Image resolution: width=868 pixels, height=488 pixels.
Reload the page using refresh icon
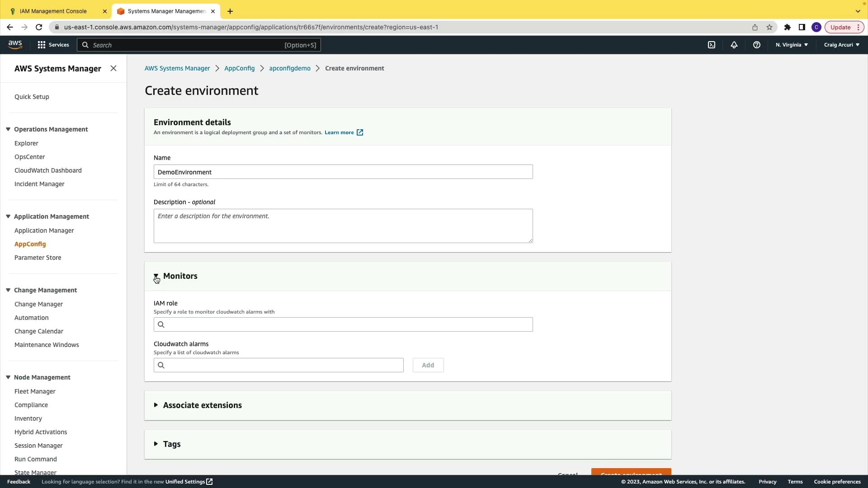[x=39, y=27]
